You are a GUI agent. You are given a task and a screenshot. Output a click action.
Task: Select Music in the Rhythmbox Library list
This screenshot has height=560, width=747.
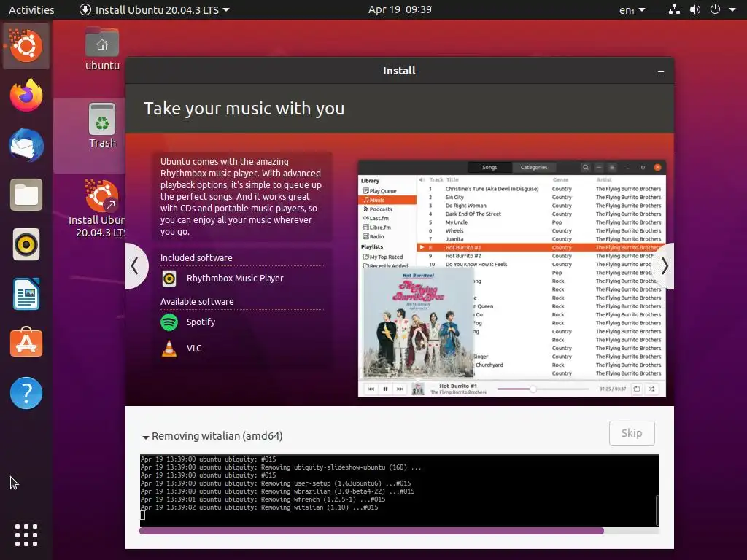tap(387, 200)
